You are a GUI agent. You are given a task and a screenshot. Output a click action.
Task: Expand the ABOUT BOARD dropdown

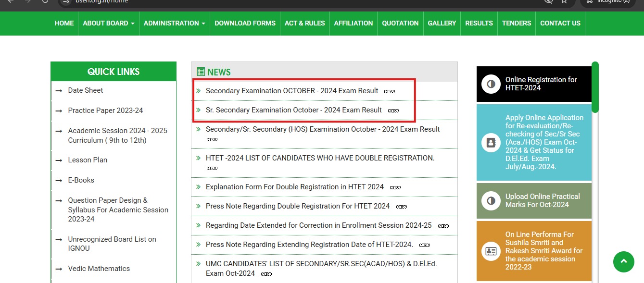click(108, 23)
